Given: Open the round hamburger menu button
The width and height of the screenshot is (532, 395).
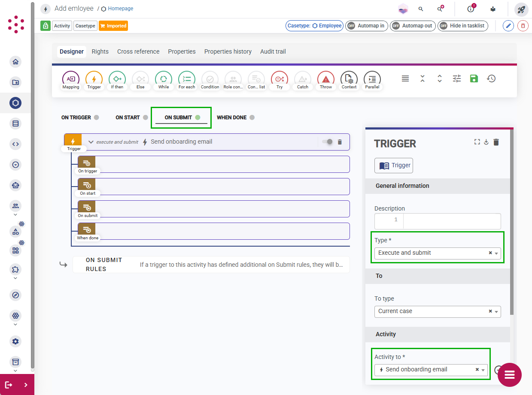Looking at the screenshot, I should [510, 375].
